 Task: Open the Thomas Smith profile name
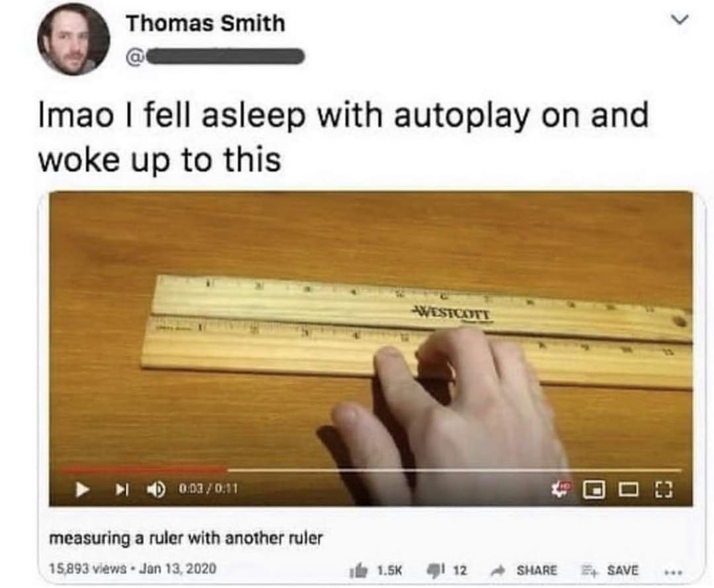(x=206, y=24)
